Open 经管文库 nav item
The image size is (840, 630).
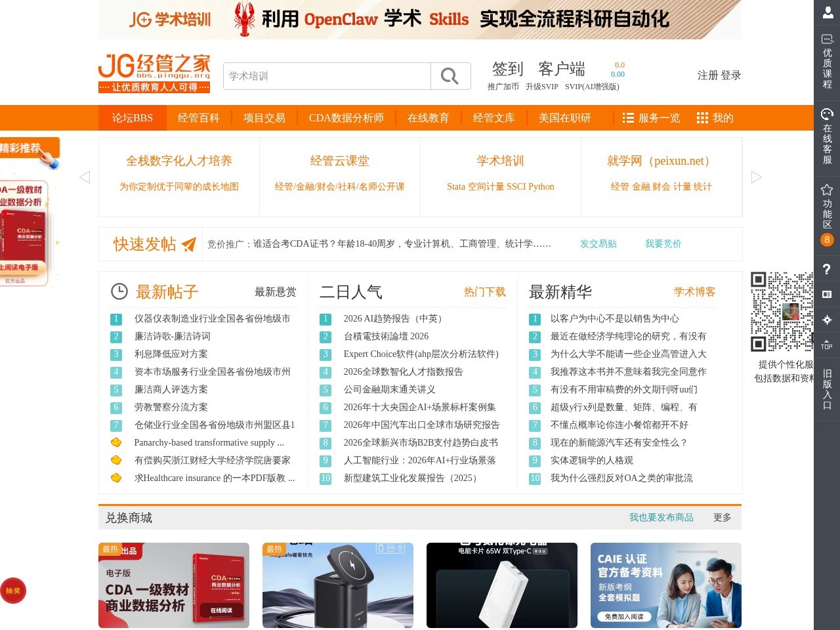pos(493,118)
